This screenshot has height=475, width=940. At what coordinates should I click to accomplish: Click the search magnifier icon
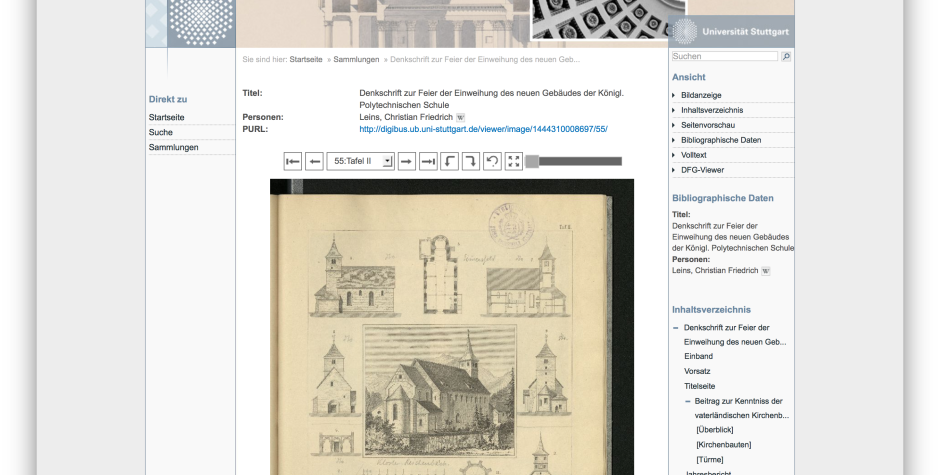point(786,56)
